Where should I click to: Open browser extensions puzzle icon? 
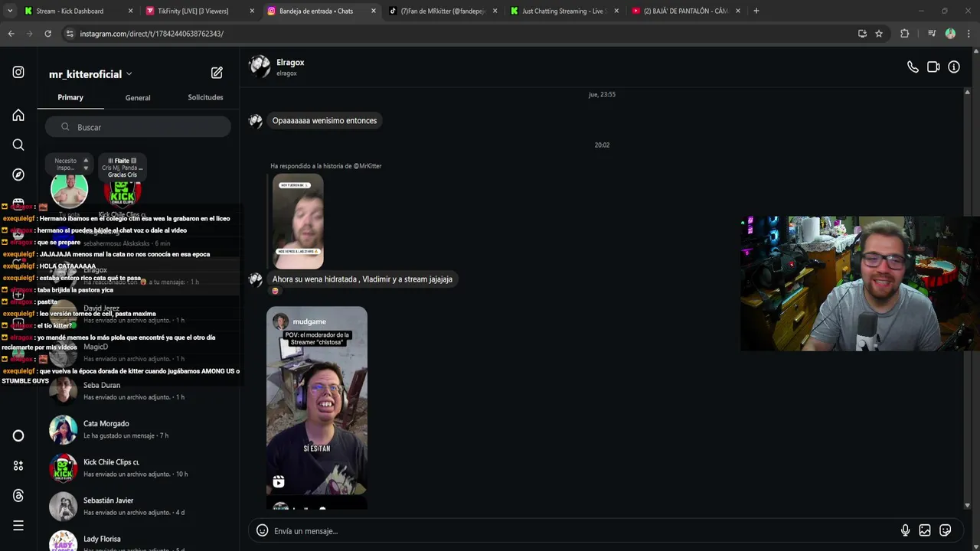[905, 34]
